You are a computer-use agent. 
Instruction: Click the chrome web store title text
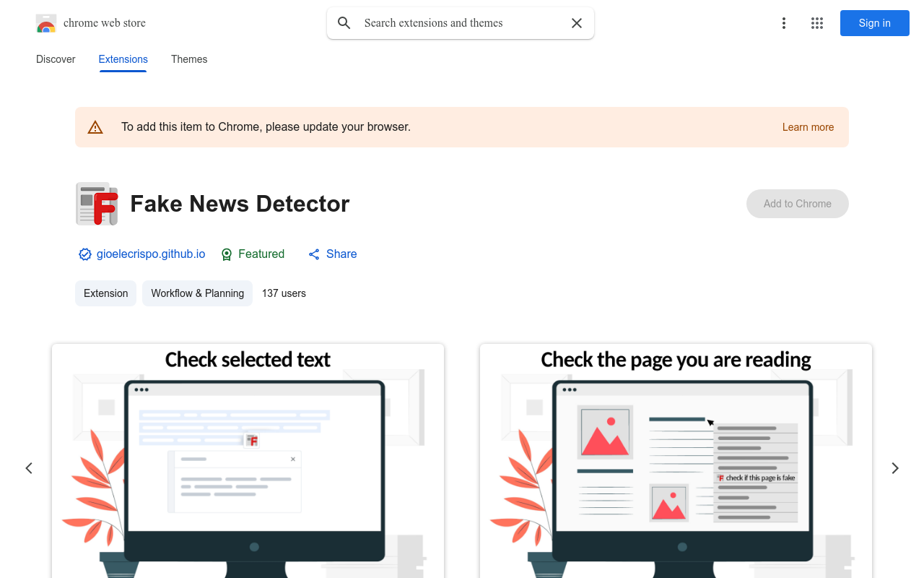click(x=105, y=23)
